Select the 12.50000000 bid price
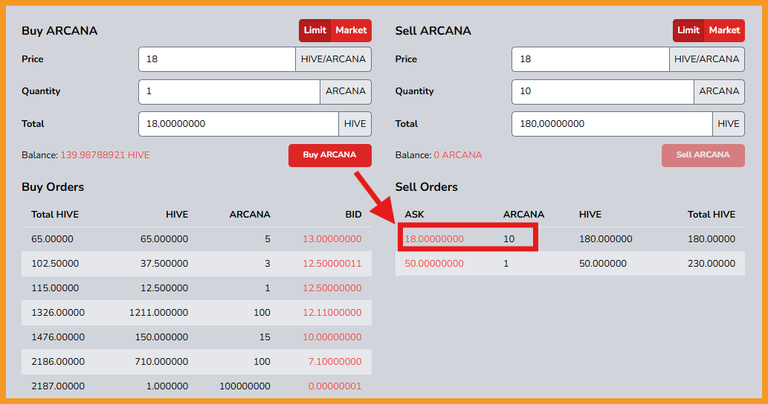 coord(332,288)
